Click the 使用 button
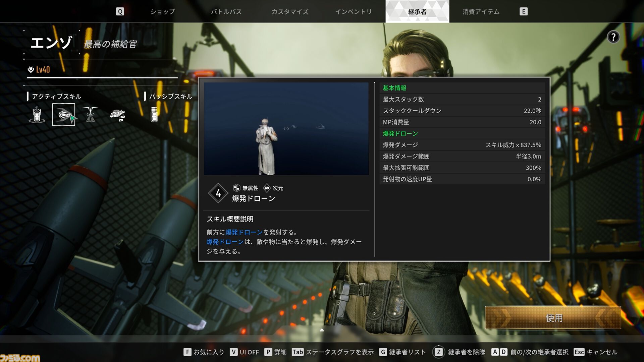This screenshot has width=644, height=362. [x=553, y=318]
